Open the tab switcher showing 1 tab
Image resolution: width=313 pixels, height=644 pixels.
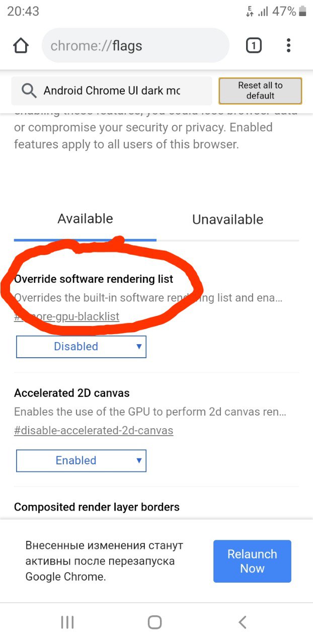point(254,46)
